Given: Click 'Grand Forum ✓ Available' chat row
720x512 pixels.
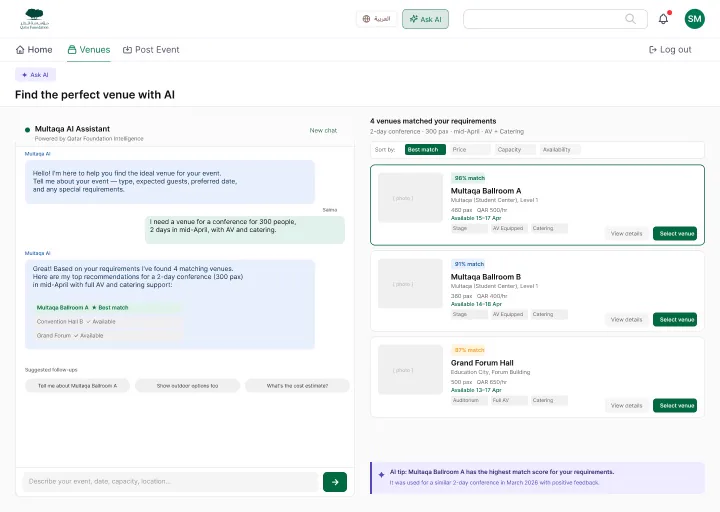Looking at the screenshot, I should tap(107, 336).
